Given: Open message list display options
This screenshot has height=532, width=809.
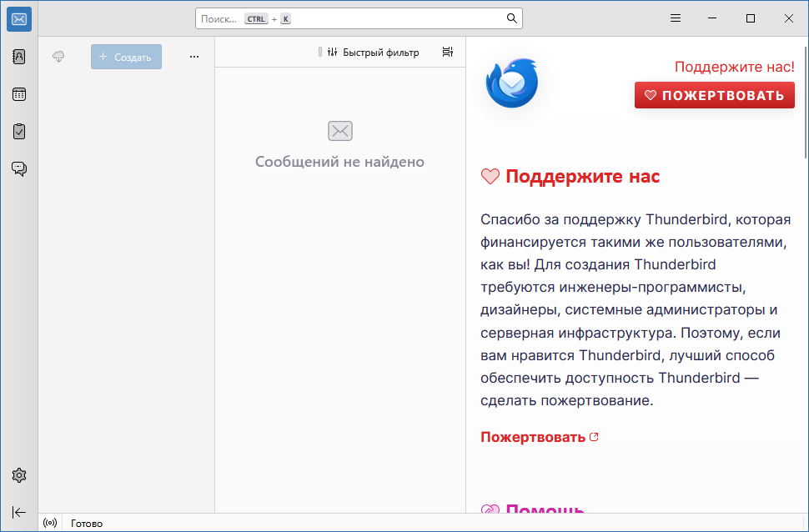Looking at the screenshot, I should [x=448, y=53].
